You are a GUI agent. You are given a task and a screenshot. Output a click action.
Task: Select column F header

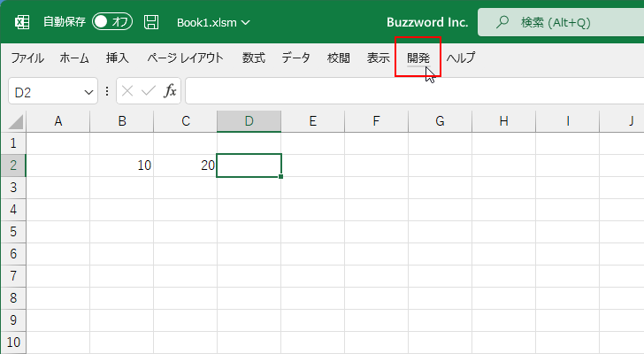click(x=376, y=121)
